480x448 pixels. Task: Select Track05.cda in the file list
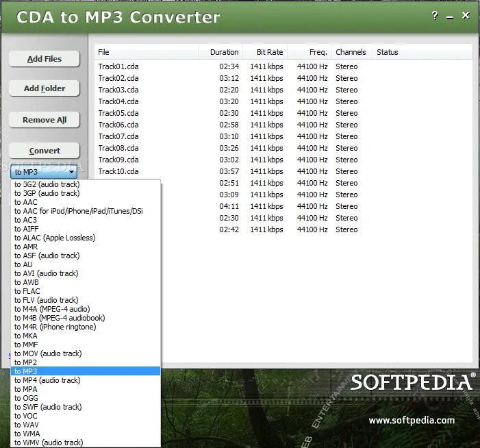tap(118, 113)
